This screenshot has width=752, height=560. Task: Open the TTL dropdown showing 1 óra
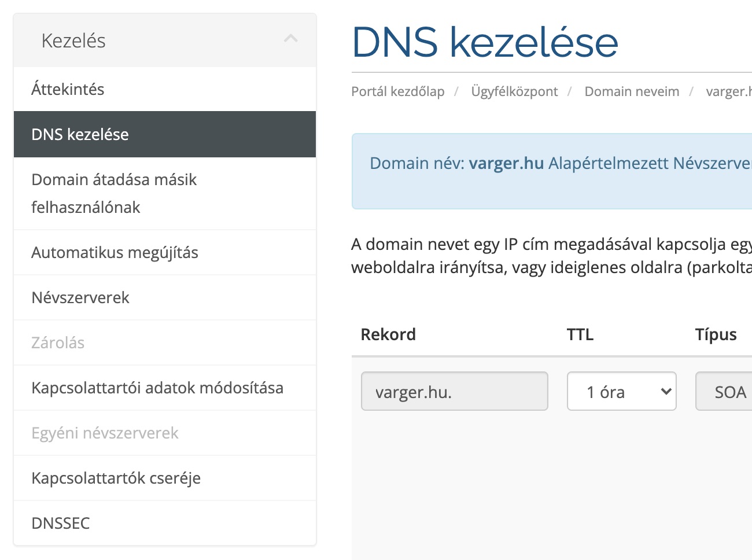pyautogui.click(x=621, y=392)
